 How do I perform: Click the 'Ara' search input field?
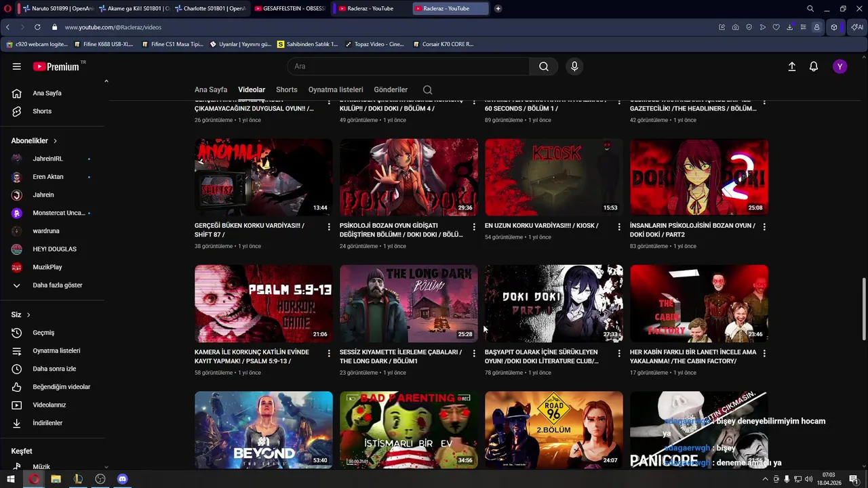pos(408,66)
